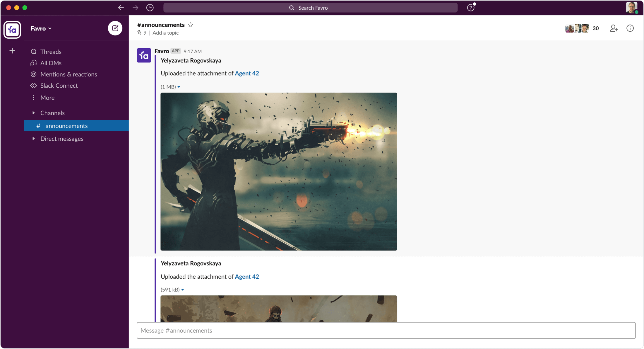The height and width of the screenshot is (349, 644).
Task: Add people to the channel
Action: (x=614, y=28)
